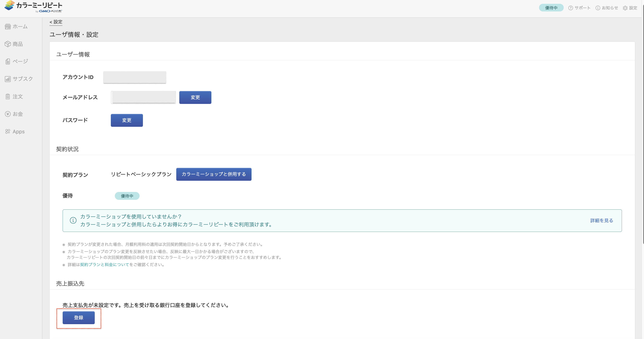Click the 優待中 badge under 契約状況
The image size is (644, 339).
point(127,196)
